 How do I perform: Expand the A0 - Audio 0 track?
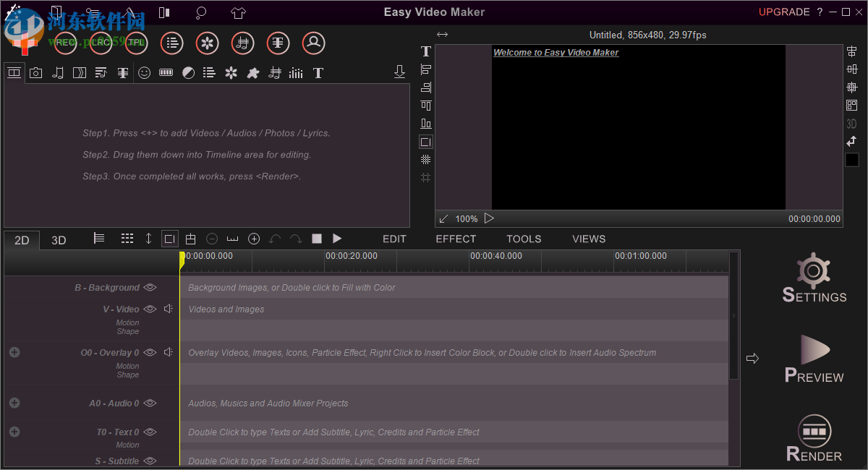coord(14,403)
